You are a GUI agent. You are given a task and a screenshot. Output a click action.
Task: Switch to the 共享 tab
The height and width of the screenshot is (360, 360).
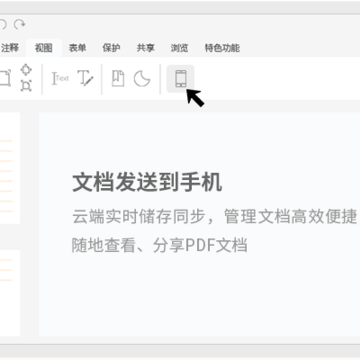(146, 48)
